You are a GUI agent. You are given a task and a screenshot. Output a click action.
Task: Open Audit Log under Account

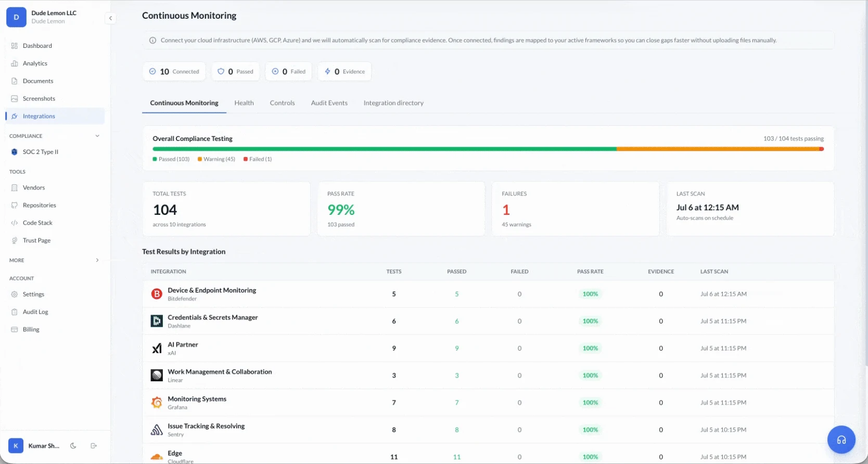click(55, 312)
